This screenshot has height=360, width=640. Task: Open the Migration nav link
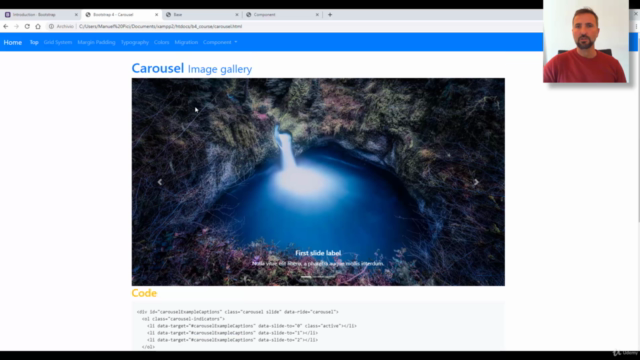click(186, 42)
